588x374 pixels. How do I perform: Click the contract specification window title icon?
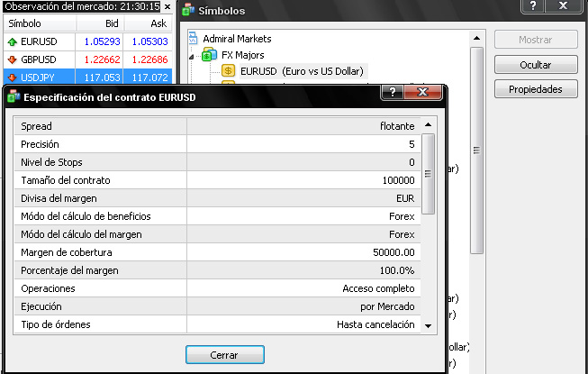point(14,96)
